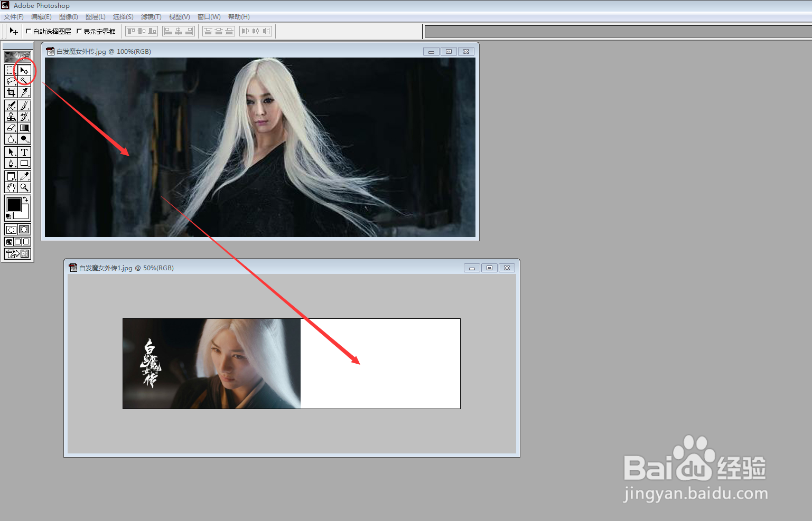Select the Move tool in toolbox
812x521 pixels.
click(x=24, y=70)
